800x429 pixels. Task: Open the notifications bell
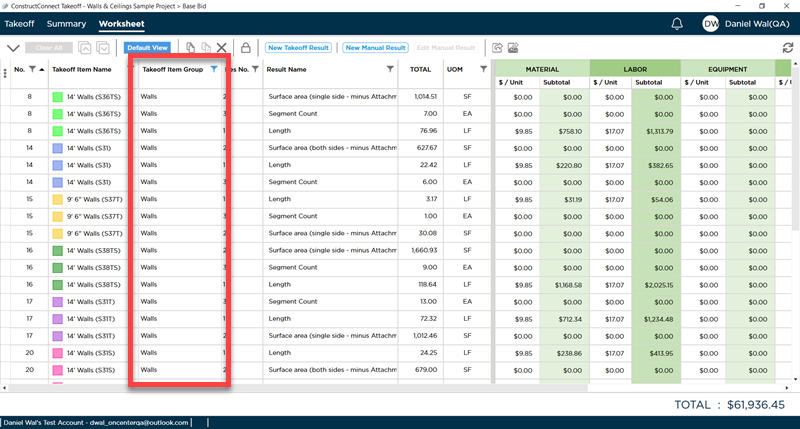pyautogui.click(x=677, y=23)
